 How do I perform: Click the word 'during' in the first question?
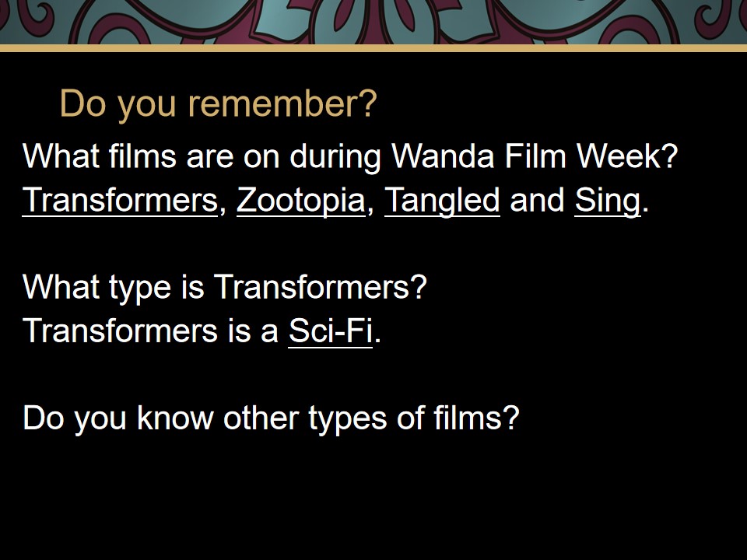point(335,157)
